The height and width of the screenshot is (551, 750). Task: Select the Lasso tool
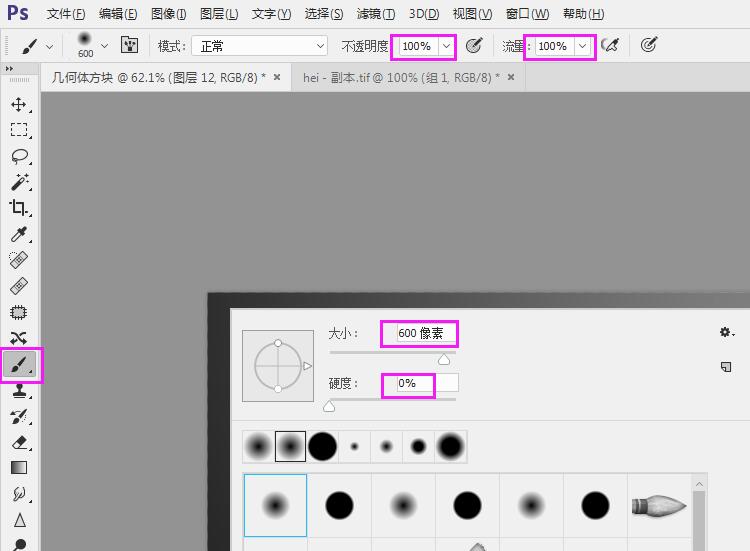[19, 156]
